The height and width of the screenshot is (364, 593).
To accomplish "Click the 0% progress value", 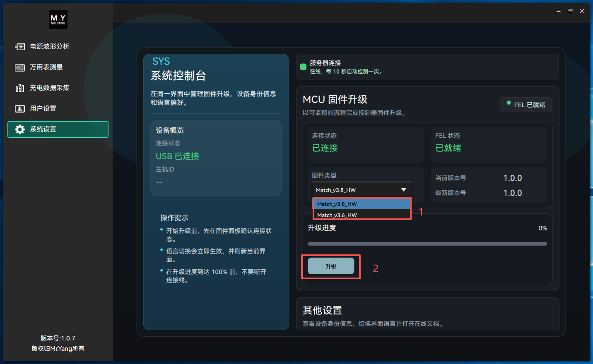I will click(542, 228).
